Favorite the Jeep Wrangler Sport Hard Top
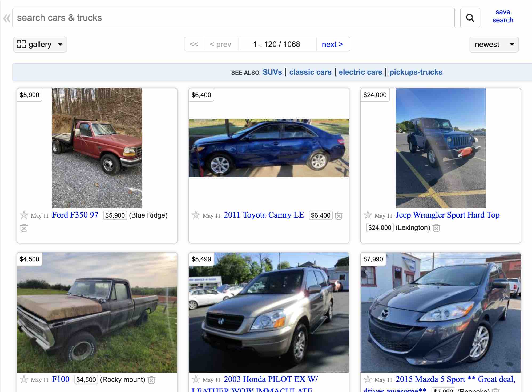The width and height of the screenshot is (532, 392). [x=368, y=215]
